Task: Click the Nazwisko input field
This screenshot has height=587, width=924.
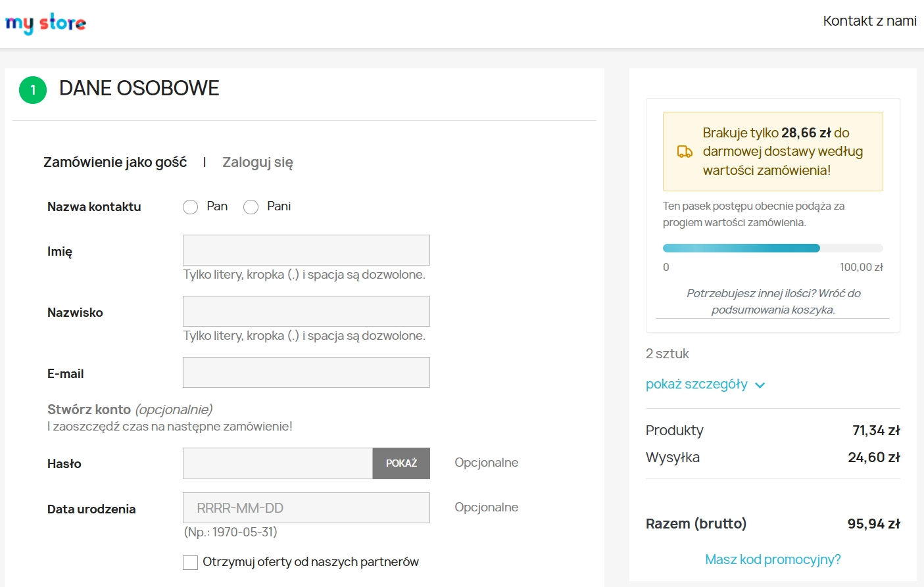Action: click(306, 311)
